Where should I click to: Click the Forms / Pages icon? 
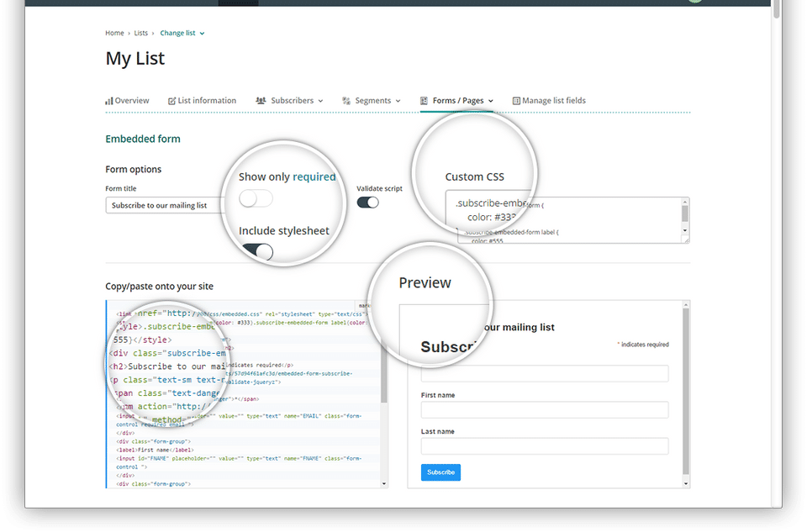(424, 101)
